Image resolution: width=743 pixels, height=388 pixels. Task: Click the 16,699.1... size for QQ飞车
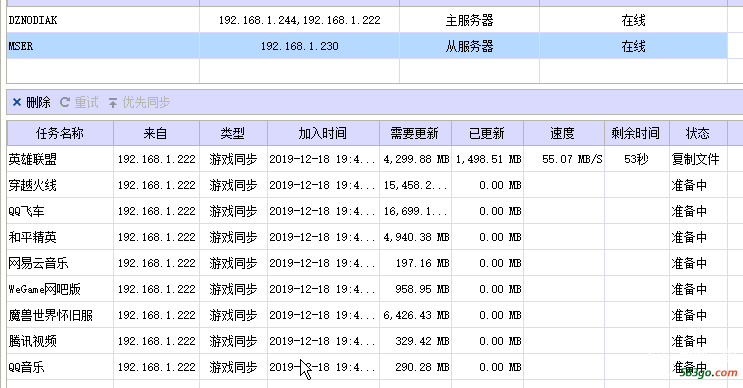[x=415, y=211]
